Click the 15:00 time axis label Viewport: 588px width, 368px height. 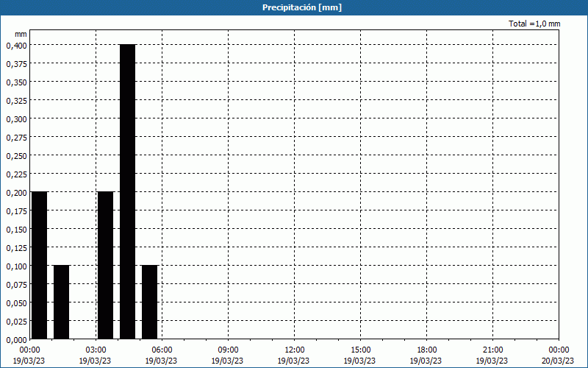(x=360, y=350)
